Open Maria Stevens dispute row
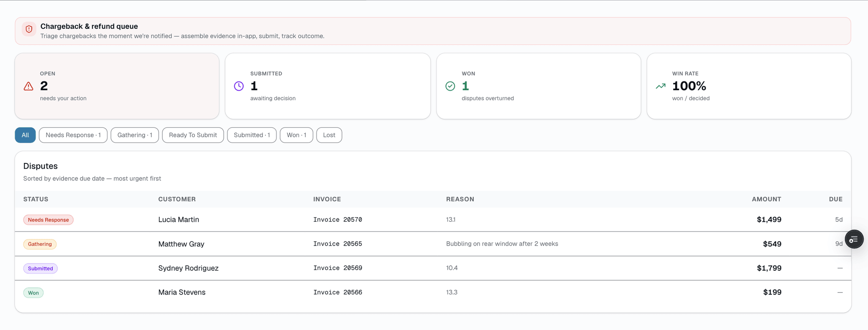868x330 pixels. coord(433,292)
